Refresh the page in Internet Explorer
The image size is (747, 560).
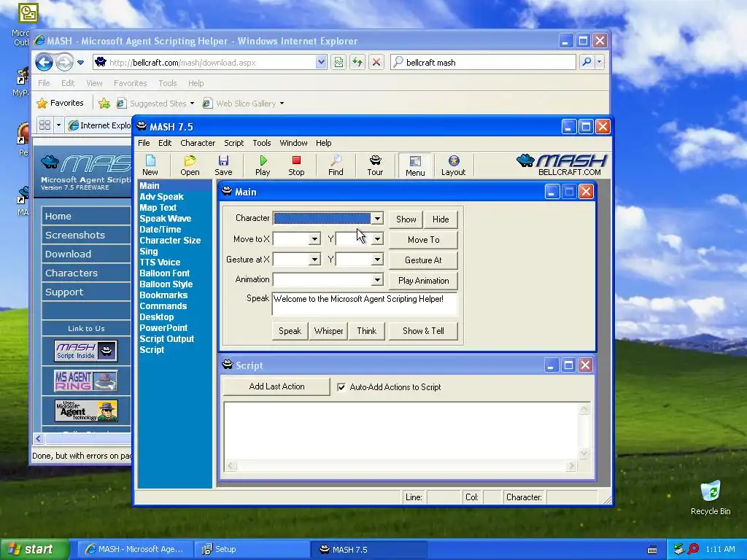[x=357, y=62]
